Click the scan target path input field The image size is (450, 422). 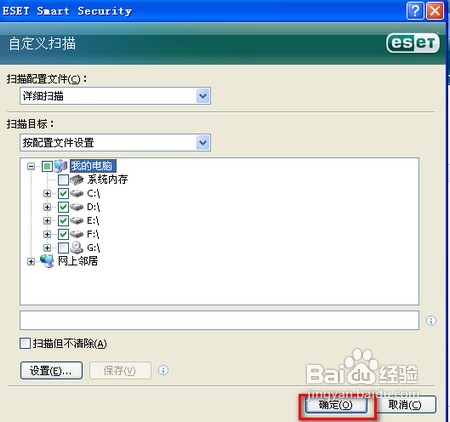pyautogui.click(x=219, y=320)
